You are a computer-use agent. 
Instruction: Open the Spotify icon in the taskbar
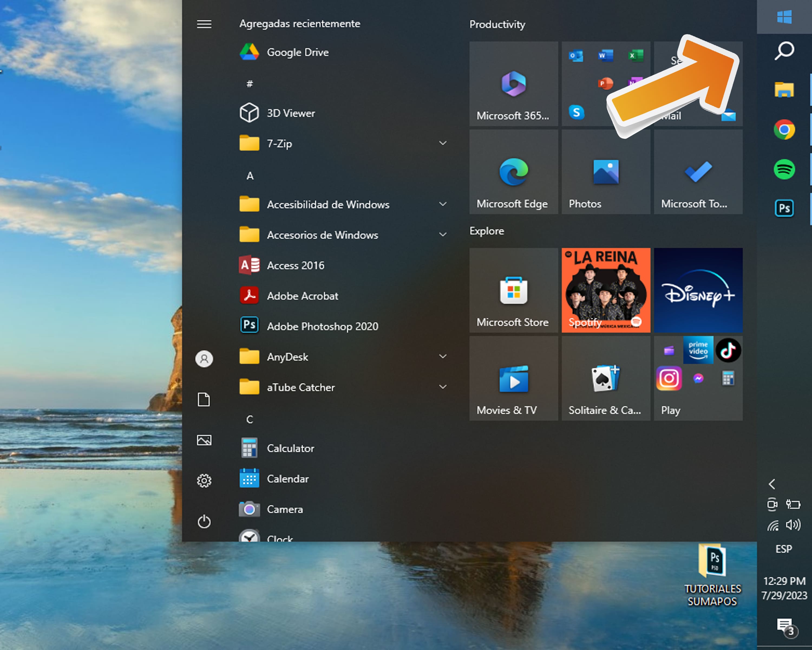784,169
